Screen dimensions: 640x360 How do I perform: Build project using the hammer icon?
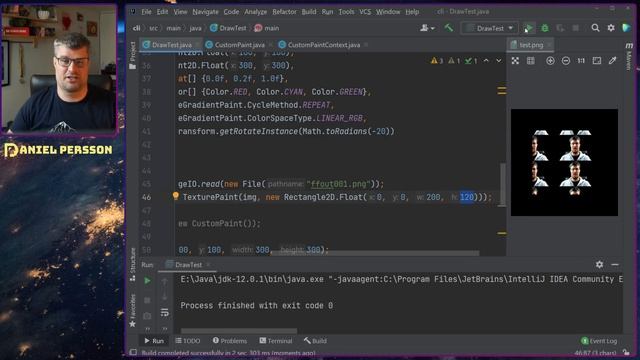tap(449, 28)
